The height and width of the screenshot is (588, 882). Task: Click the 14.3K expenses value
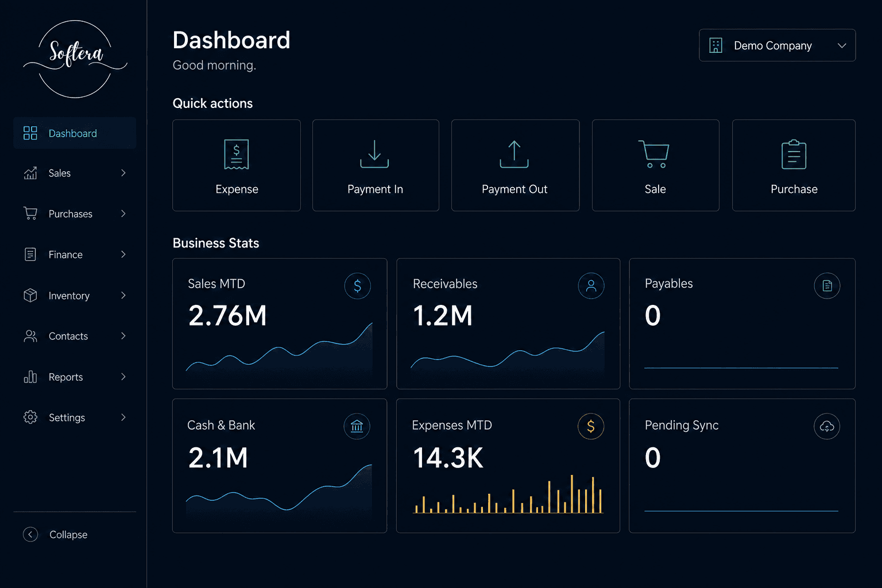tap(448, 458)
